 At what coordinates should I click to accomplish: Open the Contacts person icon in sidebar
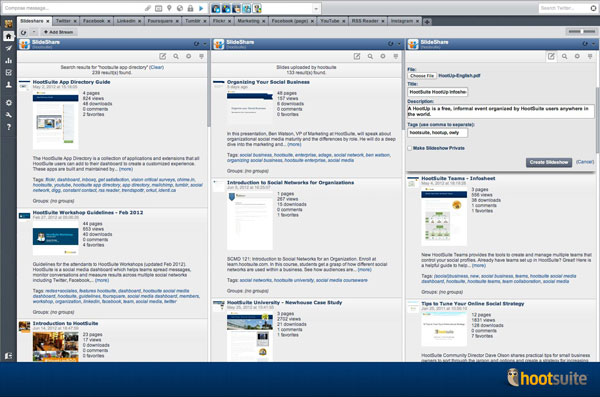[x=8, y=85]
